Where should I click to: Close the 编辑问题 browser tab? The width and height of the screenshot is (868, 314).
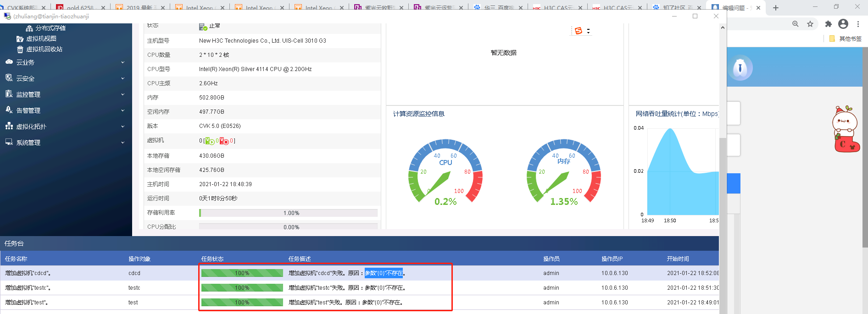[x=758, y=8]
